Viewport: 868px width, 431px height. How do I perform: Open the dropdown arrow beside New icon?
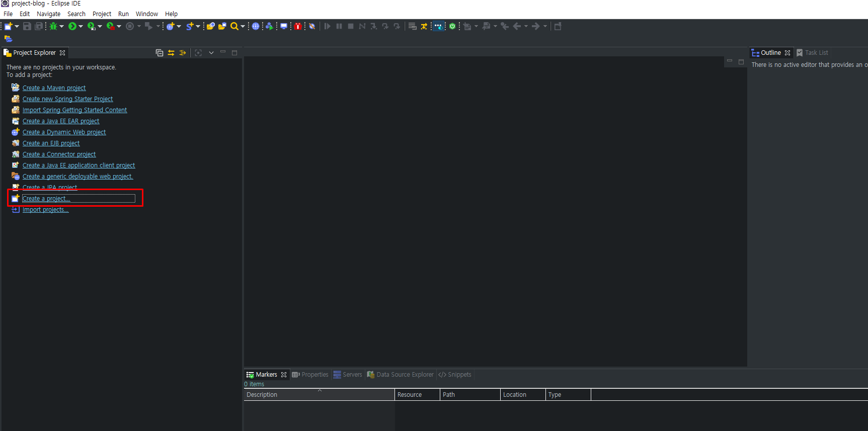click(x=17, y=26)
